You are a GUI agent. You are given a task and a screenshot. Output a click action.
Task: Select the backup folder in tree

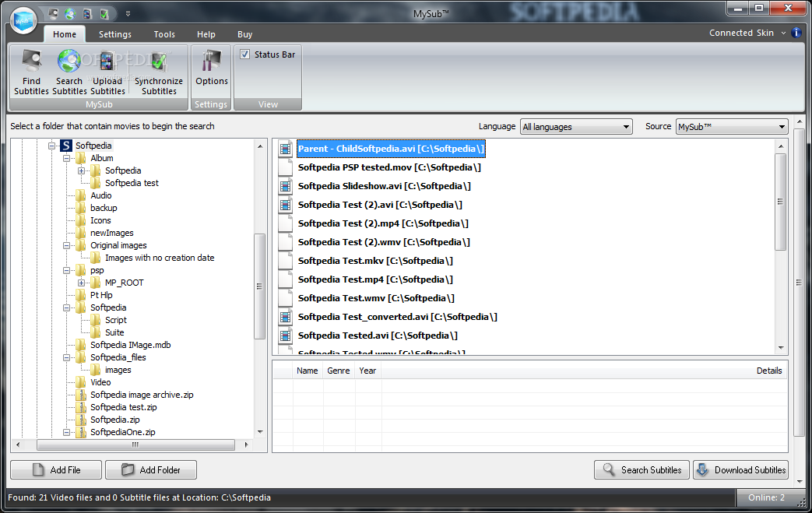pos(104,208)
